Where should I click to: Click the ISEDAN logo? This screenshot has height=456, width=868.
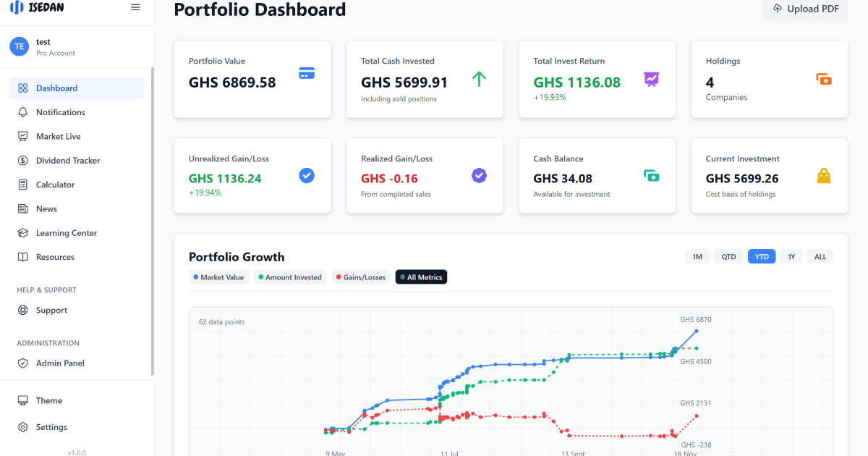click(x=35, y=8)
